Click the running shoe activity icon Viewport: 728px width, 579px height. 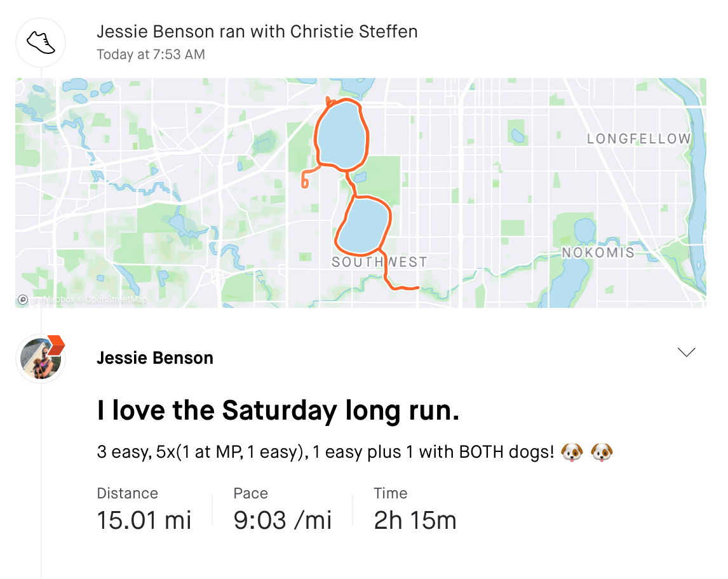[x=41, y=43]
